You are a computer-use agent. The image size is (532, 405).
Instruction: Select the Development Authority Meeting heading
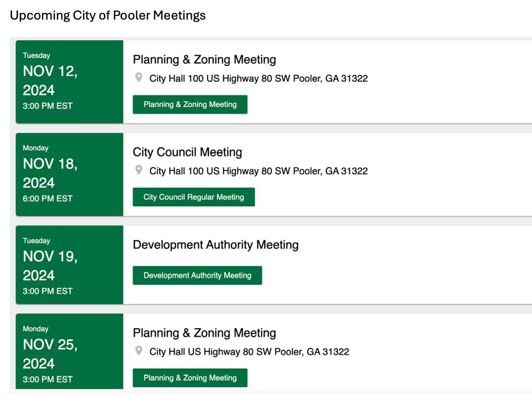click(215, 245)
